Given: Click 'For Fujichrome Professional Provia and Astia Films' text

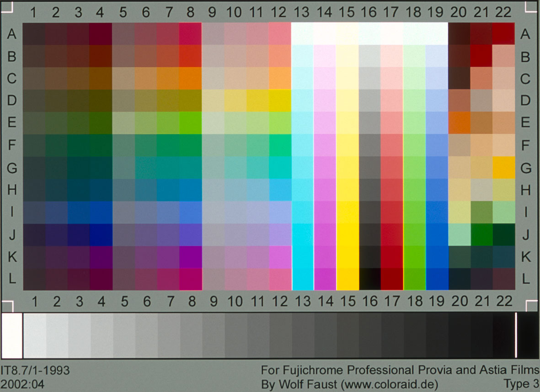Looking at the screenshot, I should coord(400,371).
